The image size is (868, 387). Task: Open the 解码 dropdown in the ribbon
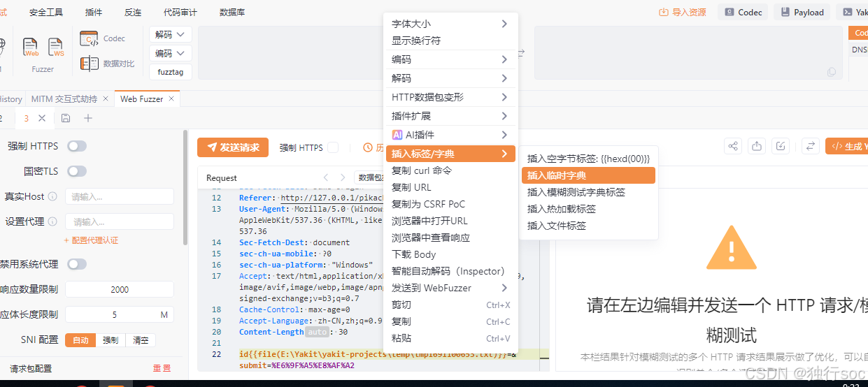(171, 34)
